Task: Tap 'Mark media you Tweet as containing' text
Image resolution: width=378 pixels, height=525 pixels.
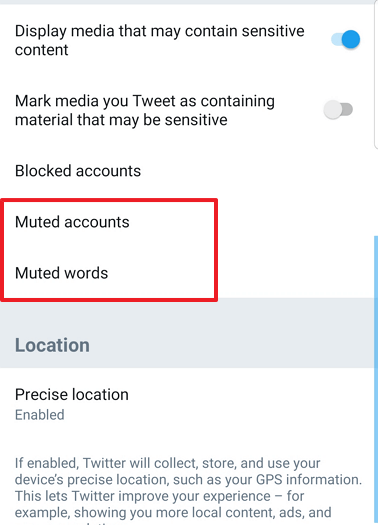Action: pyautogui.click(x=145, y=101)
